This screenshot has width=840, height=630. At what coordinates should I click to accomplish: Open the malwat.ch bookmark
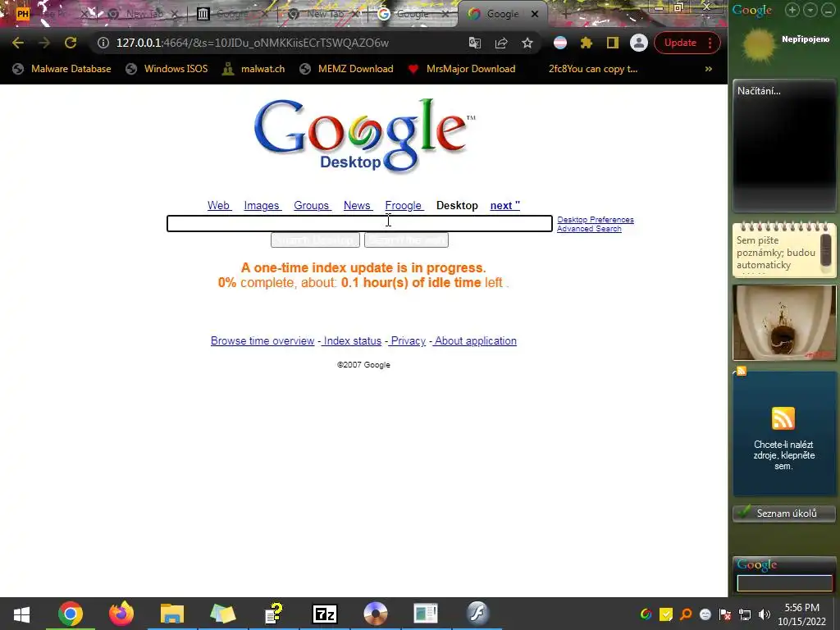253,69
